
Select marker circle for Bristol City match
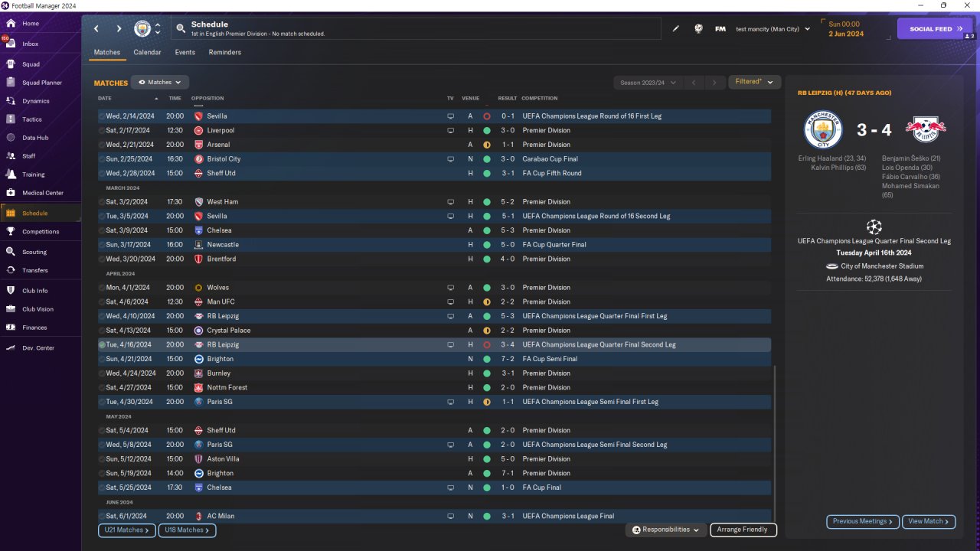coord(102,159)
